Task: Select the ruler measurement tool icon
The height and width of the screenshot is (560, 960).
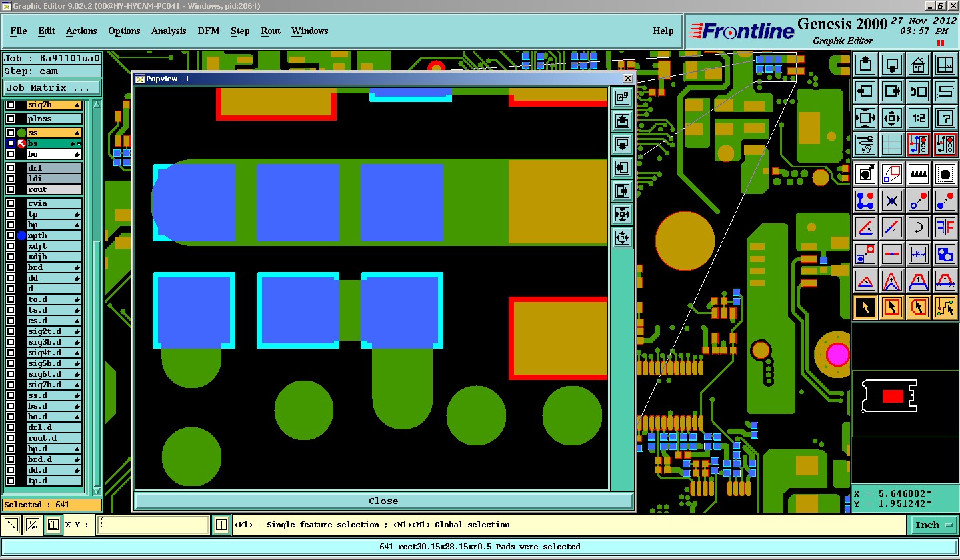Action: pos(919,174)
